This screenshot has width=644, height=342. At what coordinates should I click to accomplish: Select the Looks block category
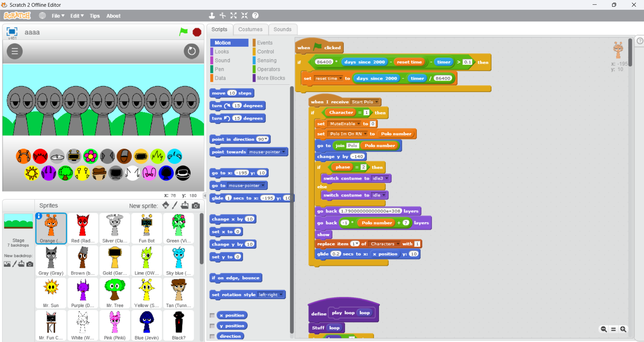pyautogui.click(x=229, y=51)
